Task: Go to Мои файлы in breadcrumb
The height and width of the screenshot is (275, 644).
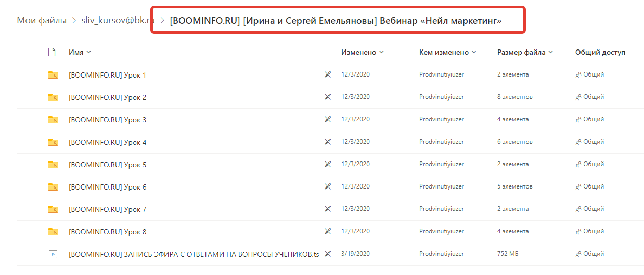Action: click(x=42, y=21)
